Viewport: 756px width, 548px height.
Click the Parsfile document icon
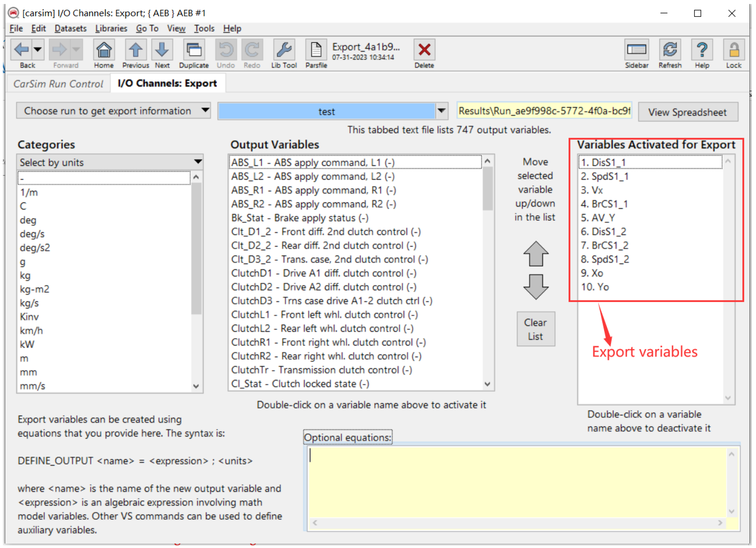(x=316, y=50)
